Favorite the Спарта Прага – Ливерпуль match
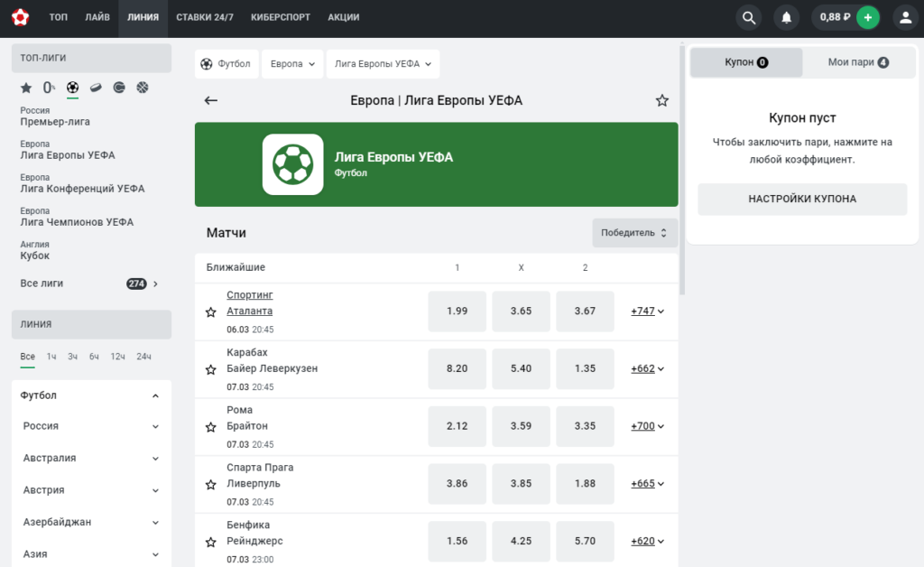Viewport: 924px width, 567px height. (211, 485)
